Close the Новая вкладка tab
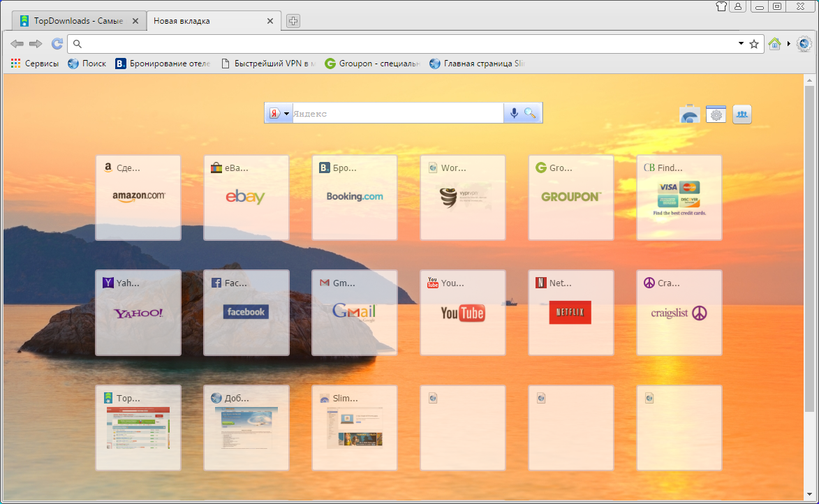819x504 pixels. tap(270, 21)
